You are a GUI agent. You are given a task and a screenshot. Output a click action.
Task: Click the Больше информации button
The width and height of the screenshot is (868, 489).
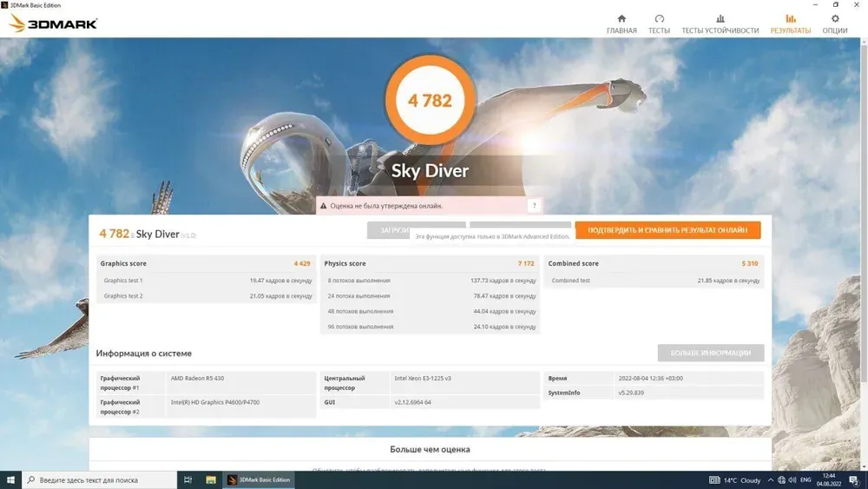(711, 353)
